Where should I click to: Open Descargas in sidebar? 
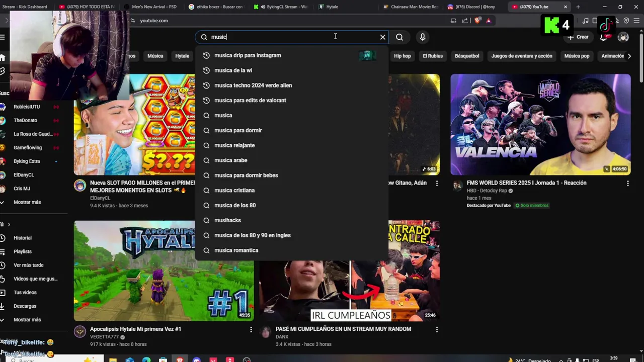(x=25, y=306)
